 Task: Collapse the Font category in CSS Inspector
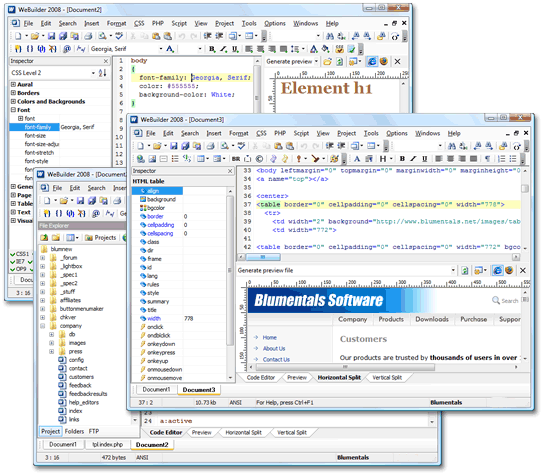point(13,110)
